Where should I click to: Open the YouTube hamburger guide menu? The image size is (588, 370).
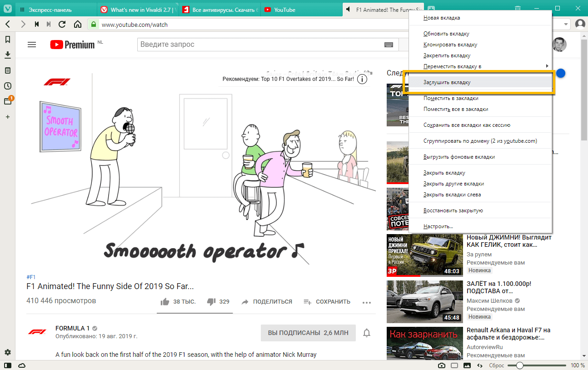(x=32, y=45)
